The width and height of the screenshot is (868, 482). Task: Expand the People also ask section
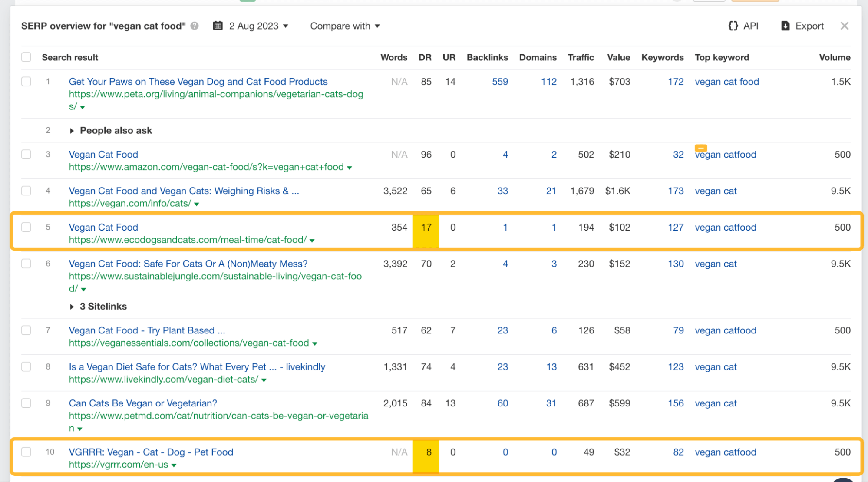[72, 130]
